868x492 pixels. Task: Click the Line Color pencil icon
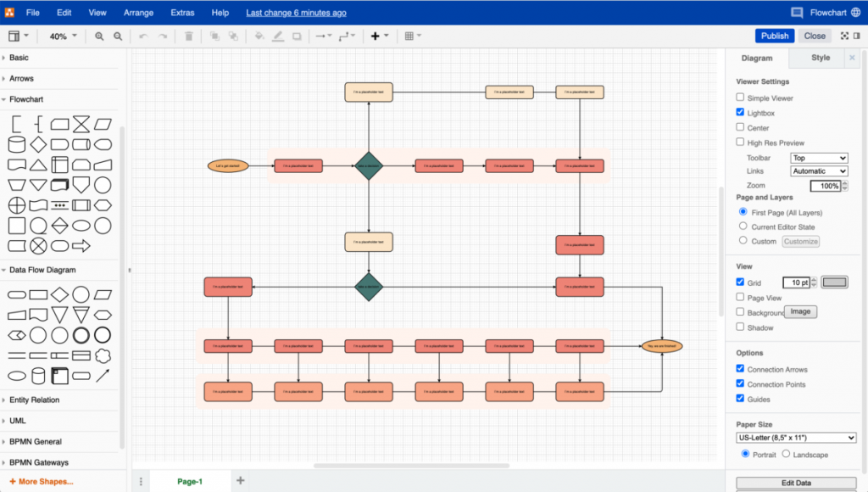click(277, 36)
